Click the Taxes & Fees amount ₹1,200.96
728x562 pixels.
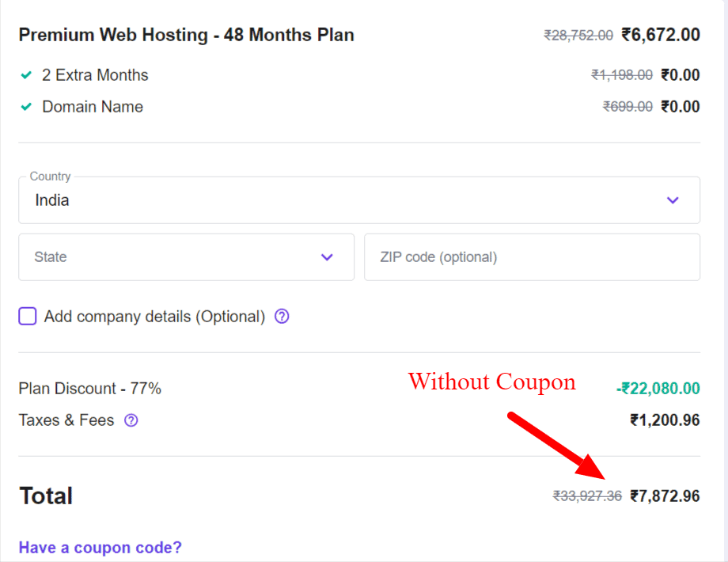(665, 420)
